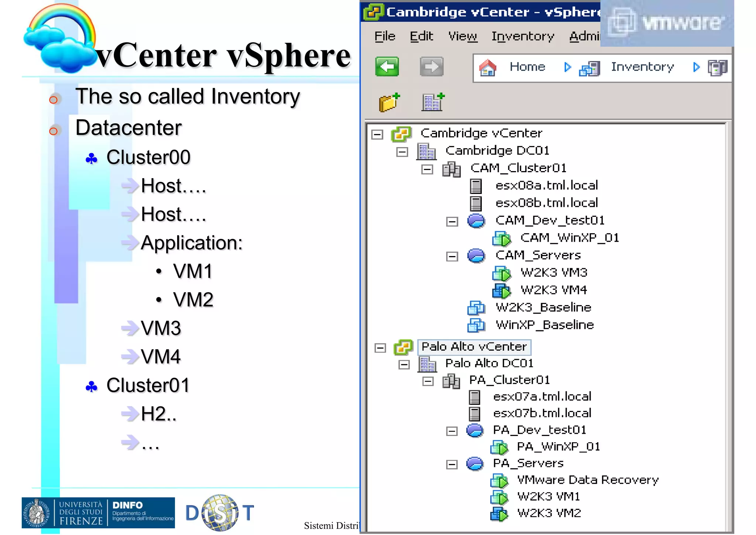This screenshot has width=756, height=535.
Task: Click the CAM_Cluster01 cluster icon
Action: [451, 169]
